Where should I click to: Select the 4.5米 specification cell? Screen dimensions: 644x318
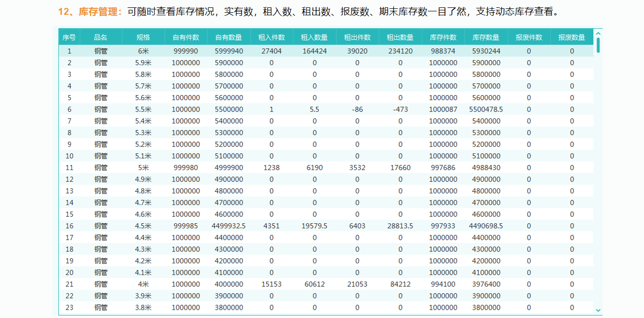pos(143,226)
